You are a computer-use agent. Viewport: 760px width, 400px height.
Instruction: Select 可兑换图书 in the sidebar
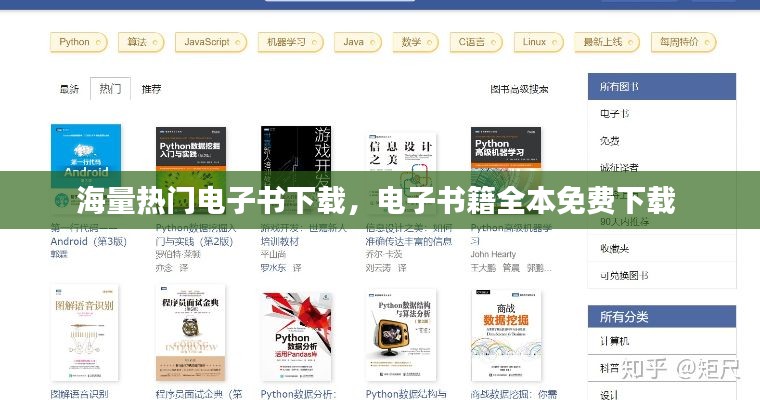pos(624,275)
